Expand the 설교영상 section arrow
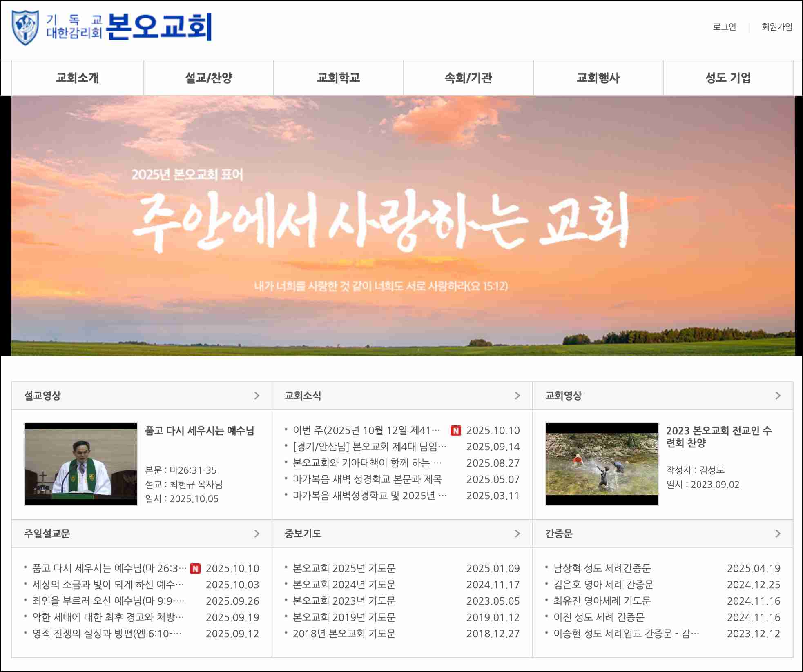803x672 pixels. 257,396
